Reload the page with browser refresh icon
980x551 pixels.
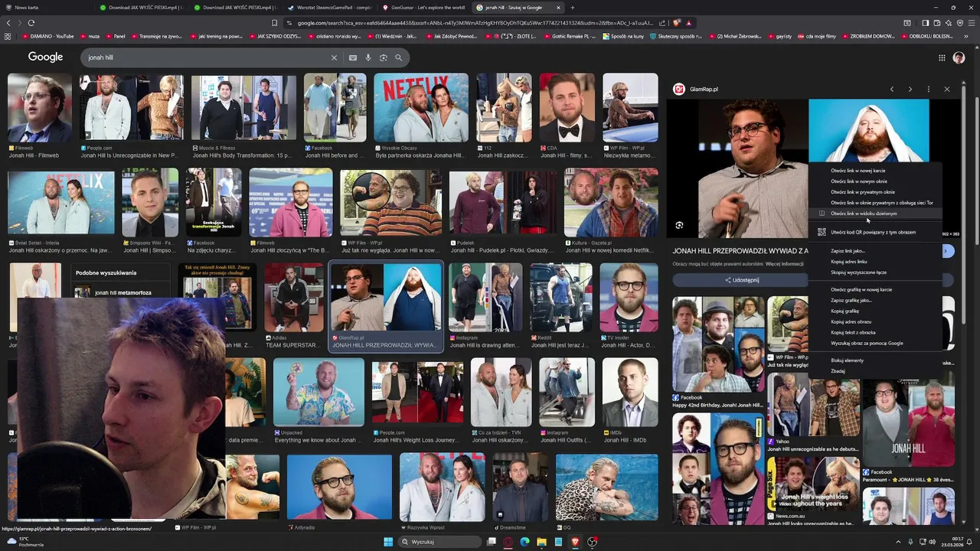tap(31, 23)
